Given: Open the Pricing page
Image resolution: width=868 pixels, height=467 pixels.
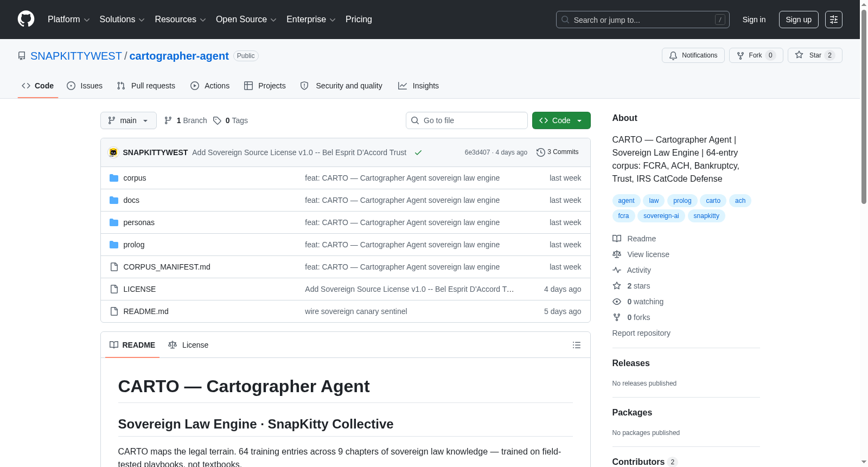Looking at the screenshot, I should tap(359, 20).
